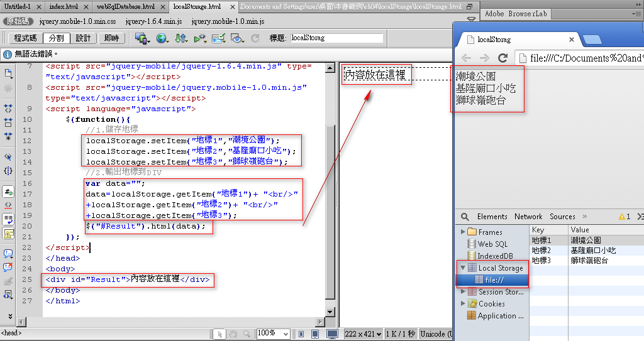644x341 pixels.
Task: Click the format source code icon
Action: point(8,295)
